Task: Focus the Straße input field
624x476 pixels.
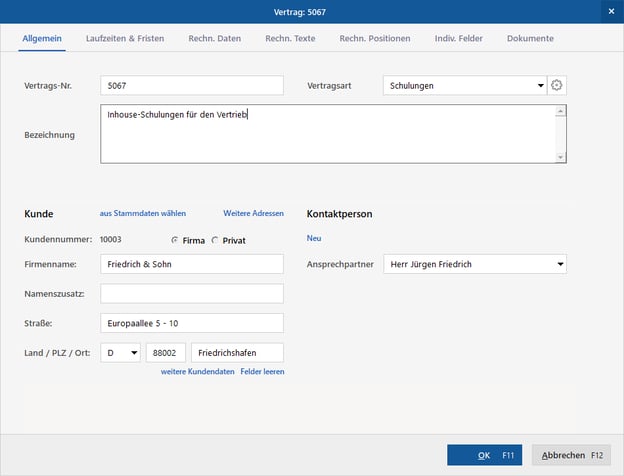Action: pyautogui.click(x=192, y=323)
